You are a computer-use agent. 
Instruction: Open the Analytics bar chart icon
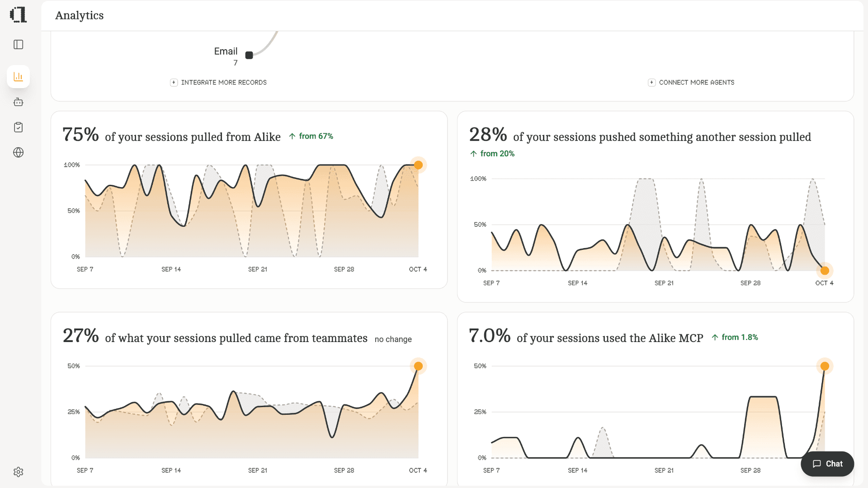pos(19,76)
